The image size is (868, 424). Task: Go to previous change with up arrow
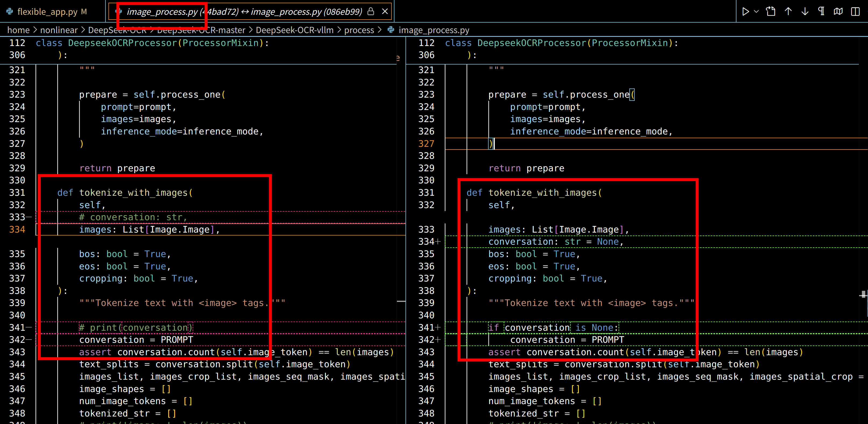pos(788,12)
